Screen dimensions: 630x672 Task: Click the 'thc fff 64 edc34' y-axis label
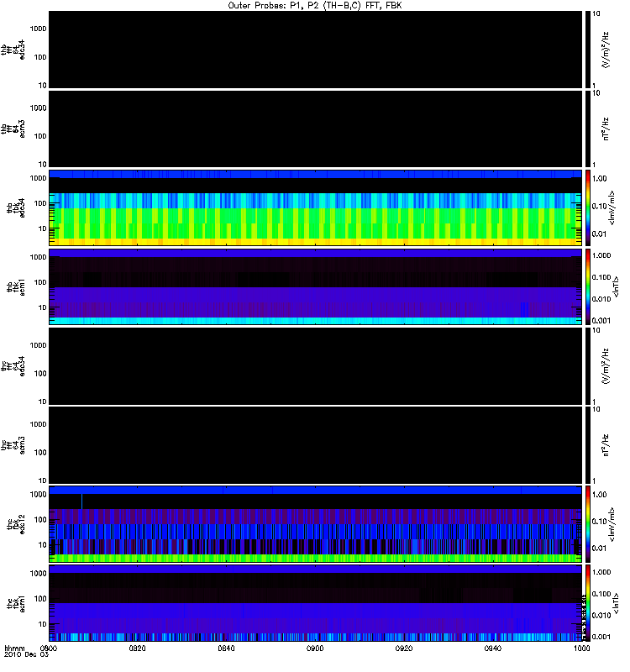[x=13, y=366]
